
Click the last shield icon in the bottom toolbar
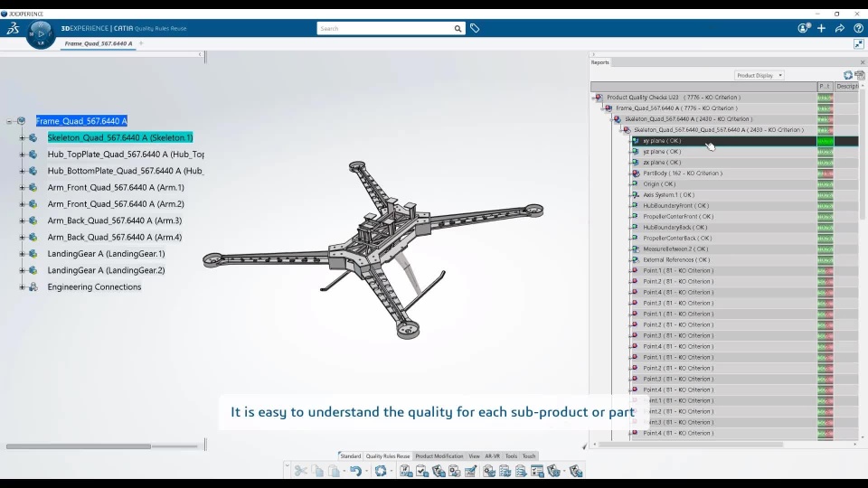pyautogui.click(x=576, y=471)
